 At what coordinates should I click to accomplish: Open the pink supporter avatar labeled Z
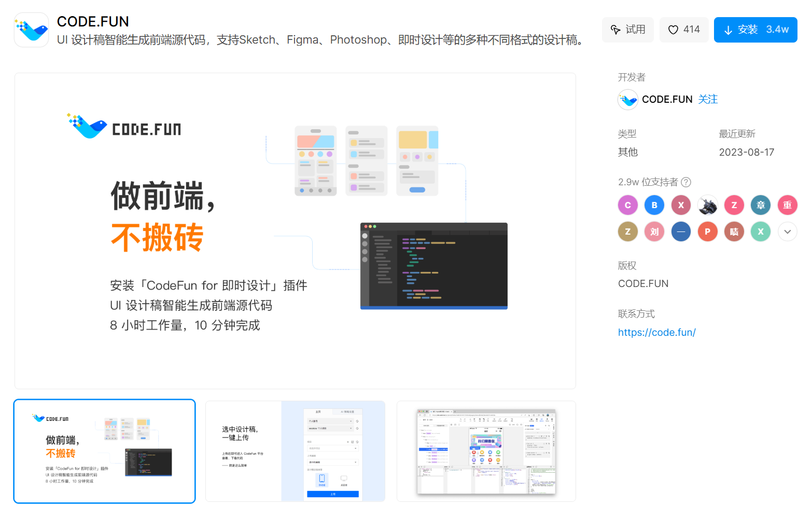pyautogui.click(x=734, y=205)
